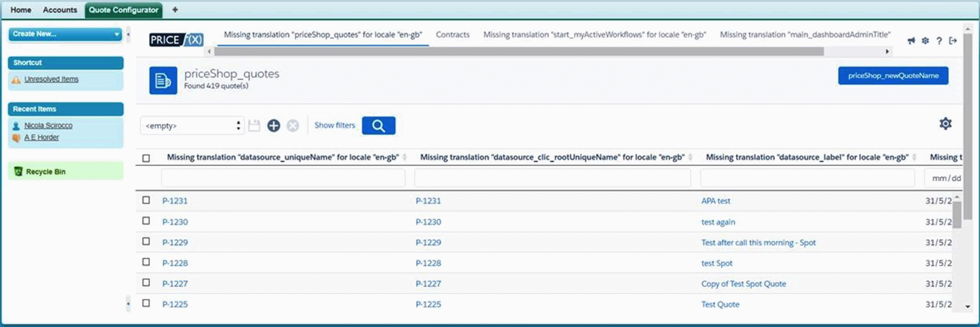Click the priceShop_newQuoteName button

tap(893, 76)
